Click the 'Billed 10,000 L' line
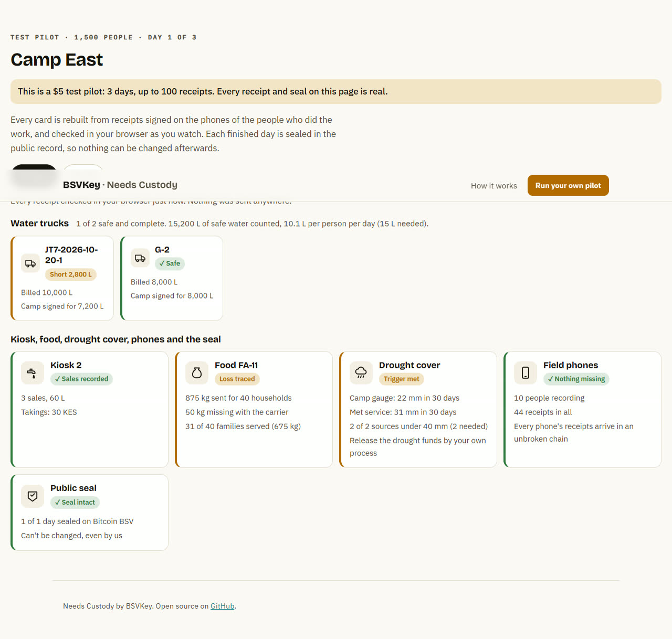This screenshot has height=639, width=672. coord(47,293)
